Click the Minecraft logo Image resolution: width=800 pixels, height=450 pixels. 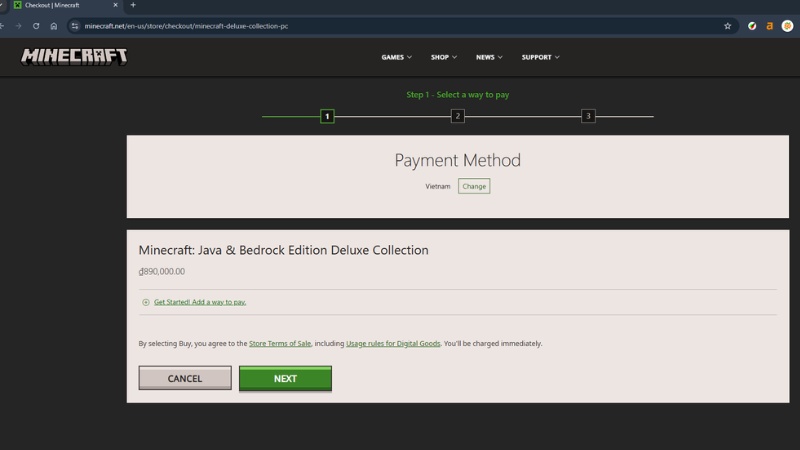click(74, 56)
